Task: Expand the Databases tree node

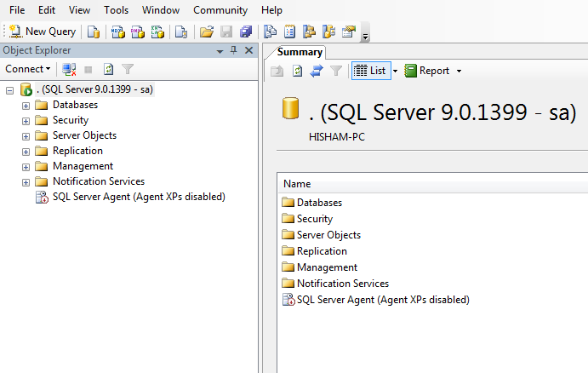Action: pyautogui.click(x=26, y=106)
